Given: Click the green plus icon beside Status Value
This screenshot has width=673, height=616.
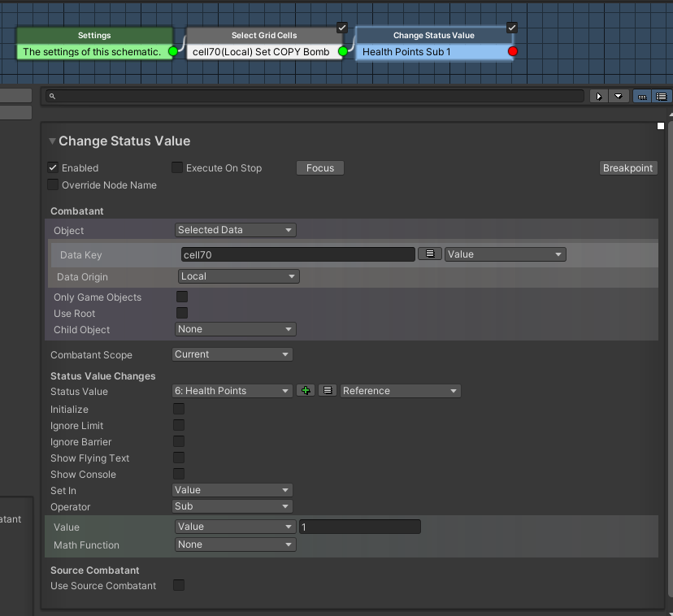Looking at the screenshot, I should 306,391.
